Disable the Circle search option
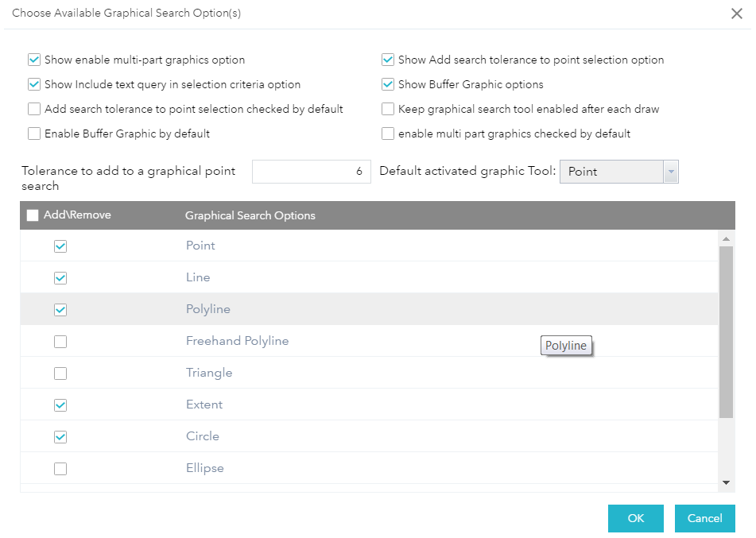756x538 pixels. (x=60, y=436)
